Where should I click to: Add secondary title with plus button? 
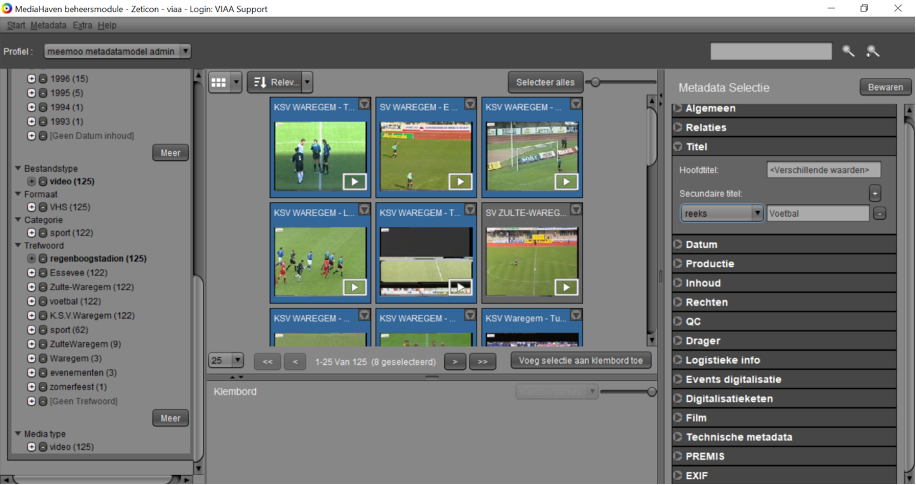pyautogui.click(x=875, y=193)
